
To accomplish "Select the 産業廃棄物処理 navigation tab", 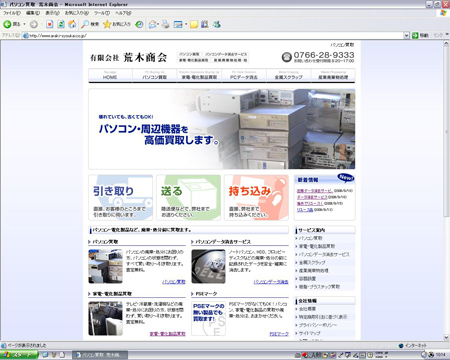I will tap(333, 75).
